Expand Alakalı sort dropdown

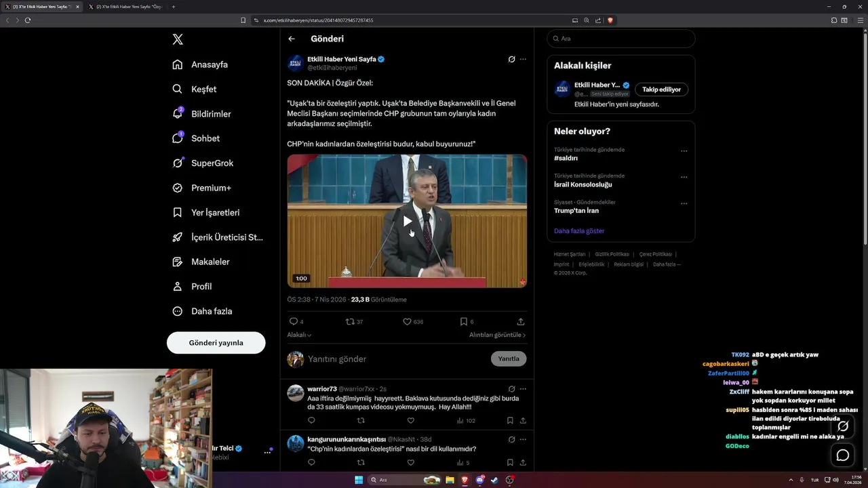tap(299, 335)
